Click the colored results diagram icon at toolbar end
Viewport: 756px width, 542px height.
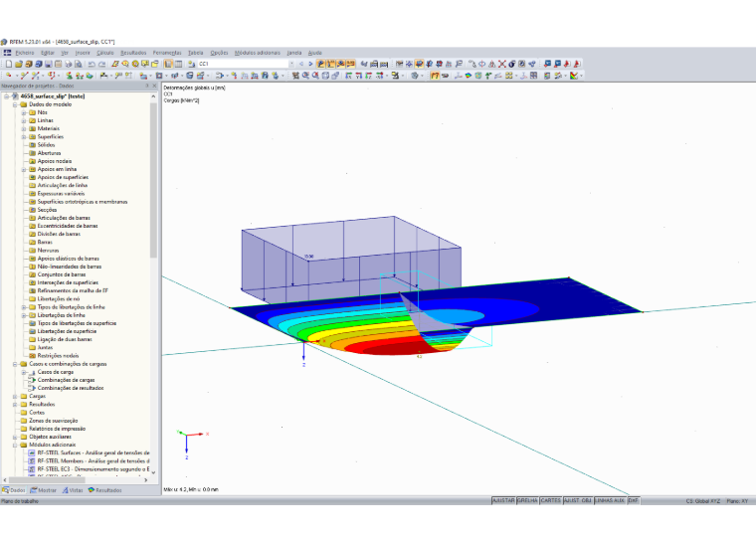click(x=574, y=76)
